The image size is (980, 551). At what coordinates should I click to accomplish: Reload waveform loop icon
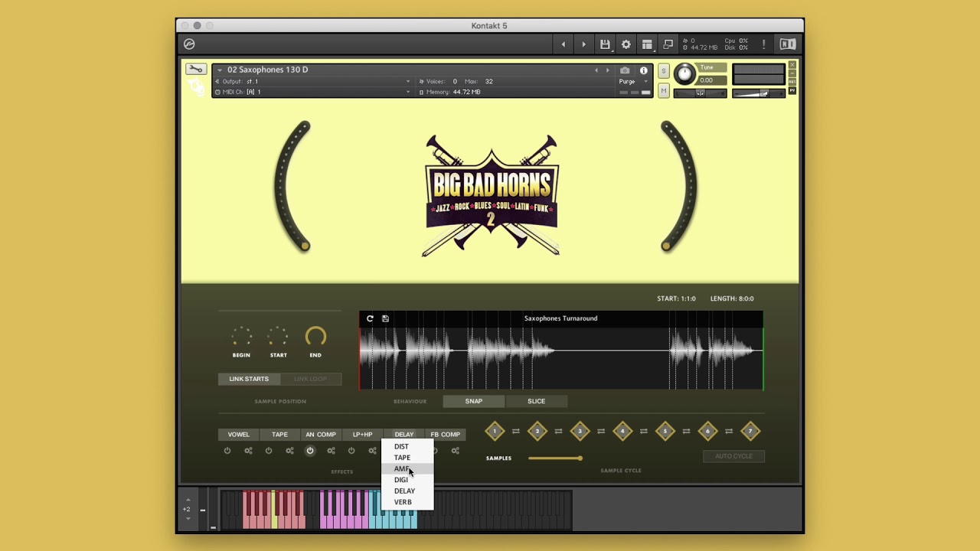tap(370, 318)
